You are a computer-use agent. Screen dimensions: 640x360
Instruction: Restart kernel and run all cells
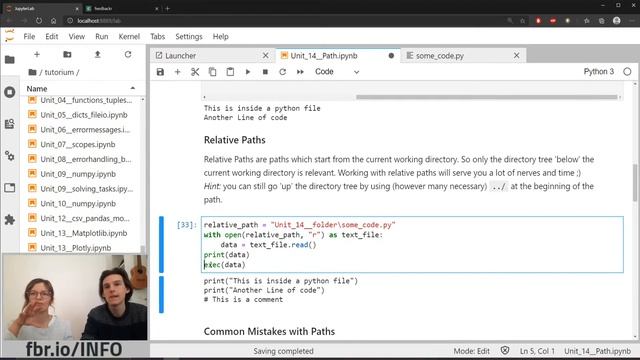[x=300, y=72]
